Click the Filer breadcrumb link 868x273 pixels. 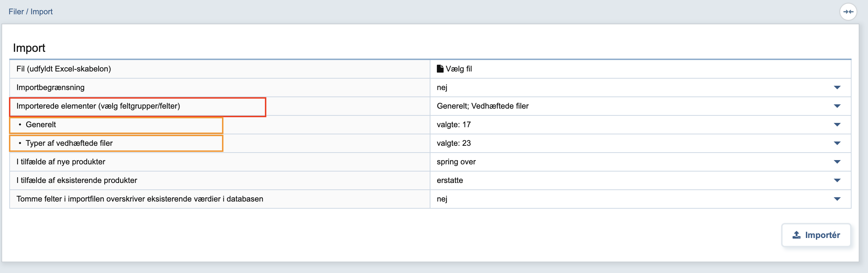(x=16, y=12)
